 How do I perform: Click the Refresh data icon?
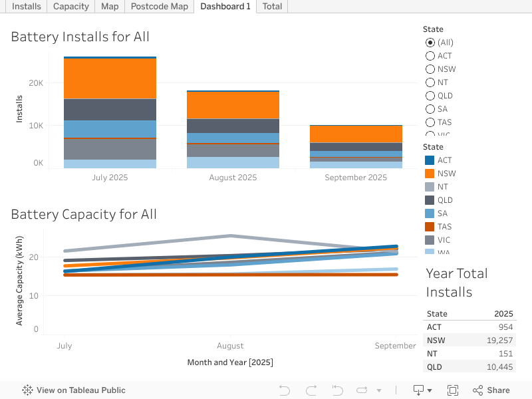point(362,390)
